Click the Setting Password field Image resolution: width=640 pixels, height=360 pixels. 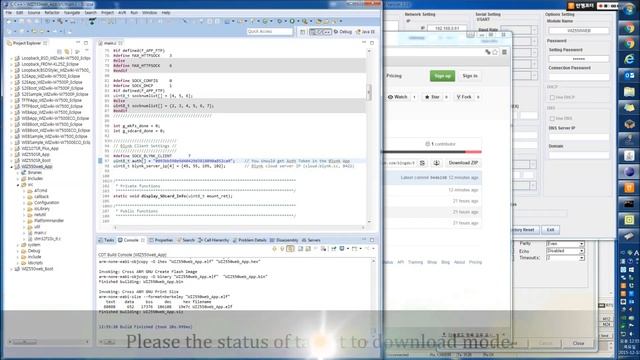coord(578,59)
